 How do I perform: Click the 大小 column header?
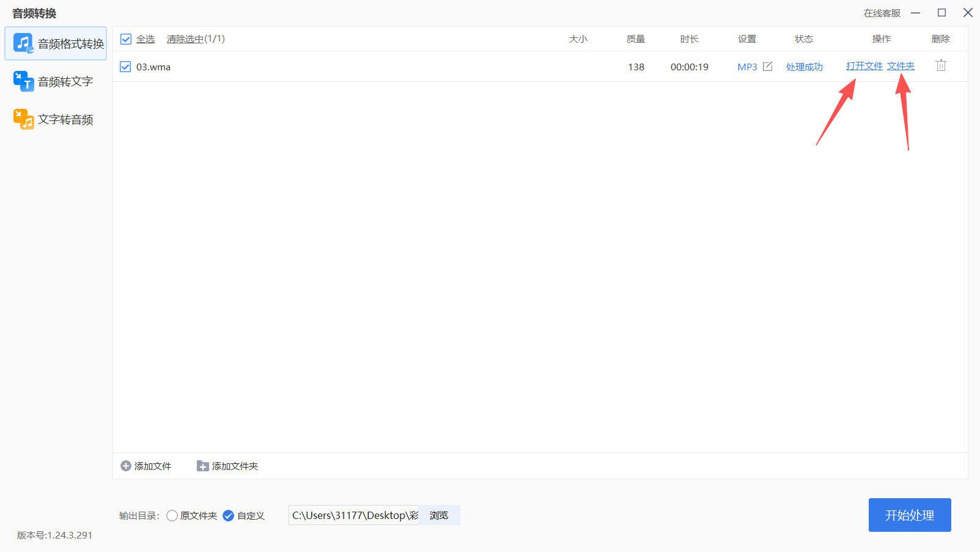coord(578,39)
